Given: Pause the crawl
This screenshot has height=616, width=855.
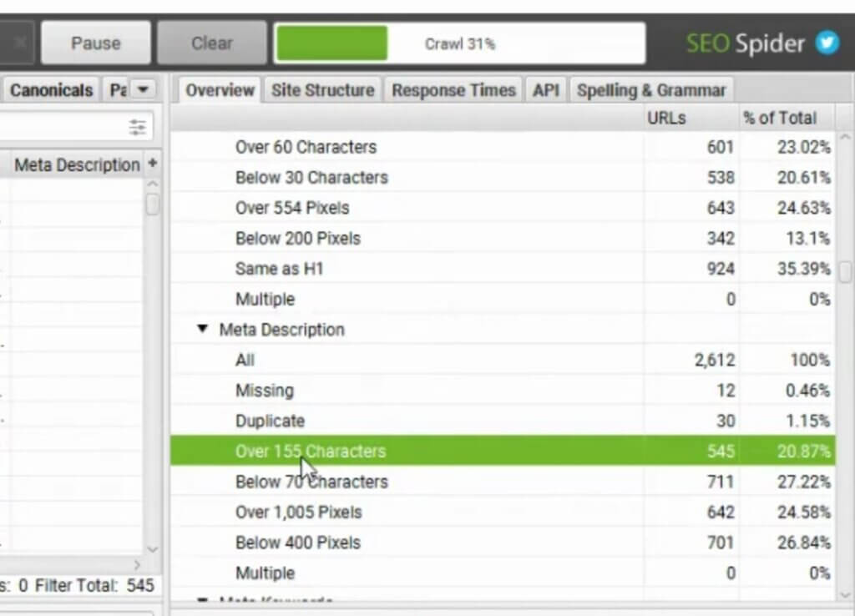Looking at the screenshot, I should pos(96,43).
